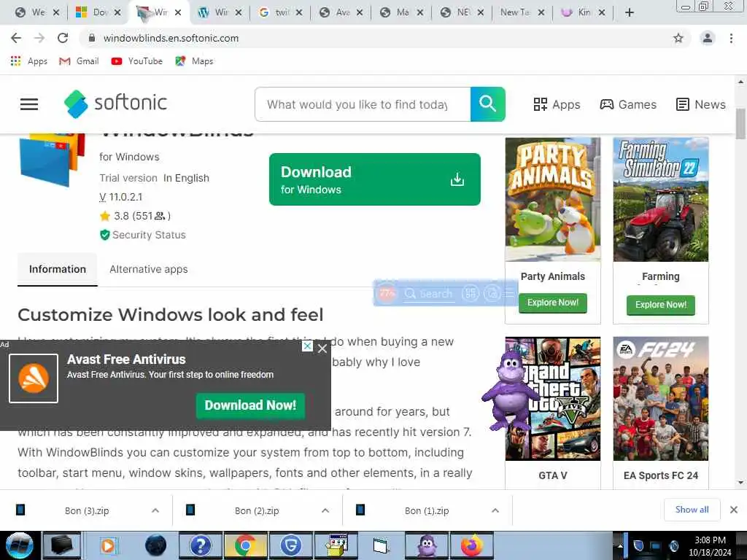This screenshot has height=560, width=747.
Task: Open Chrome from the taskbar
Action: pos(245,545)
